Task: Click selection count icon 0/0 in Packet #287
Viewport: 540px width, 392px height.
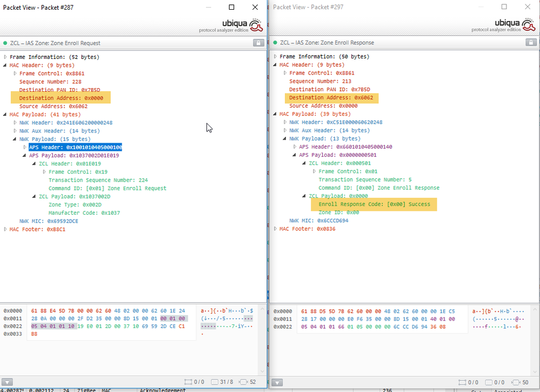Action: pos(188,382)
